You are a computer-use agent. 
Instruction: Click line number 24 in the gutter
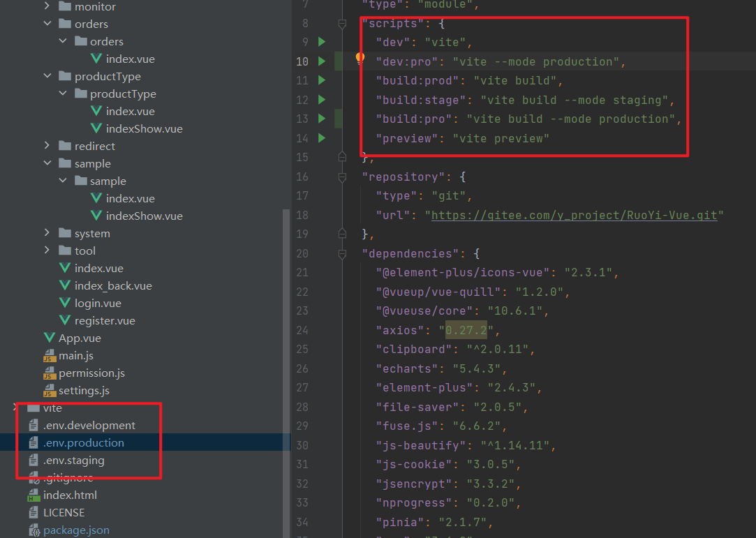302,330
